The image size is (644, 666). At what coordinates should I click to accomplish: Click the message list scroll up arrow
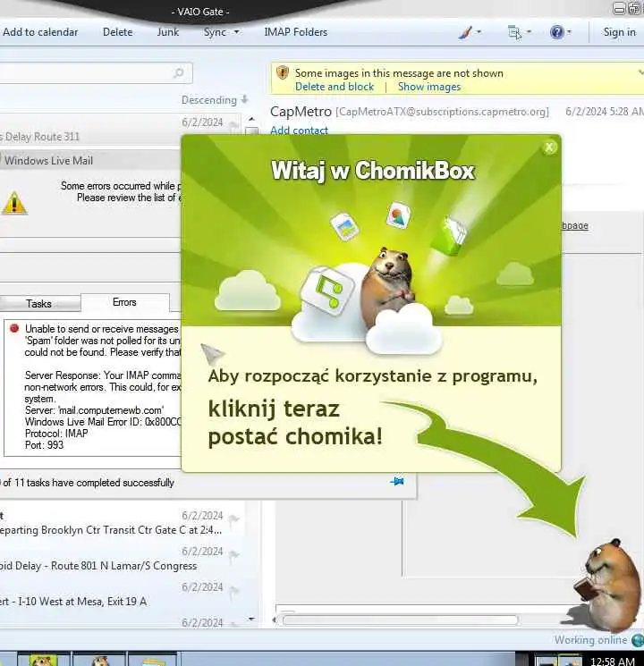pos(251,120)
